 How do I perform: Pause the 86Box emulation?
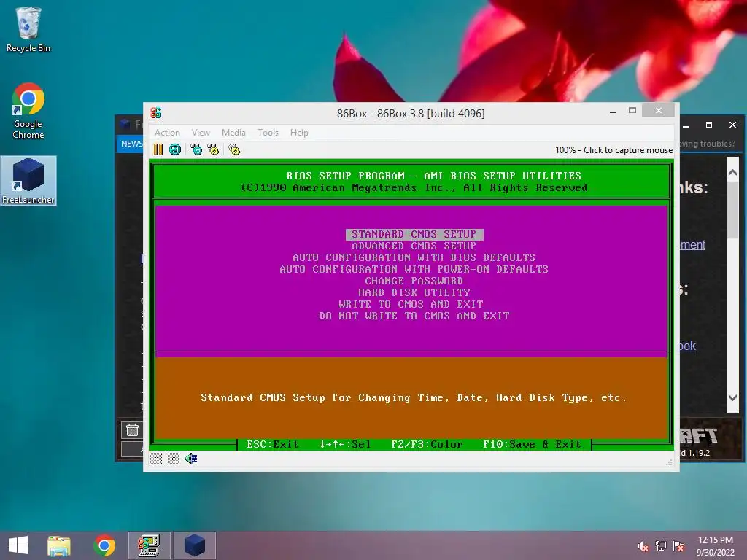(158, 149)
